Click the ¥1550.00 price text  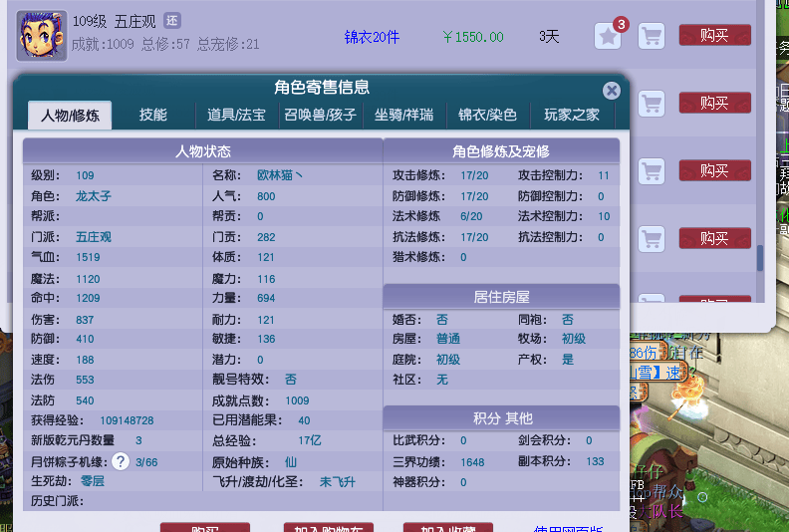[x=473, y=37]
